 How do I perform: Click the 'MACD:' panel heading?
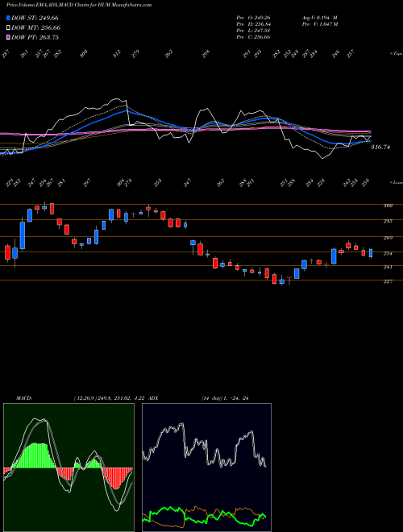pyautogui.click(x=24, y=398)
